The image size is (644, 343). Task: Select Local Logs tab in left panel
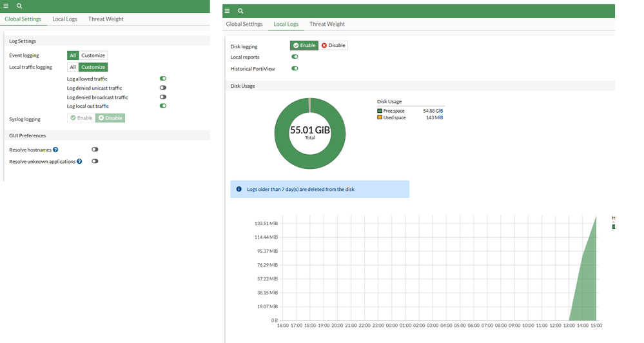pyautogui.click(x=64, y=19)
